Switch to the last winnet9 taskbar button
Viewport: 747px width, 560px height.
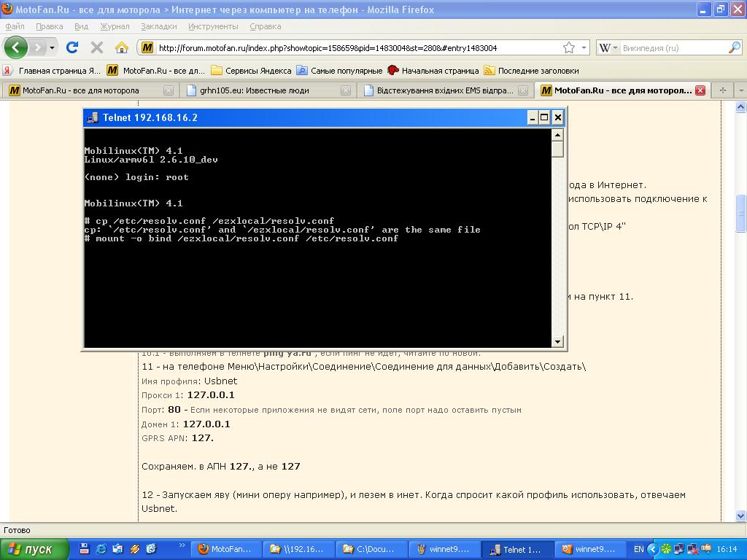click(x=589, y=550)
